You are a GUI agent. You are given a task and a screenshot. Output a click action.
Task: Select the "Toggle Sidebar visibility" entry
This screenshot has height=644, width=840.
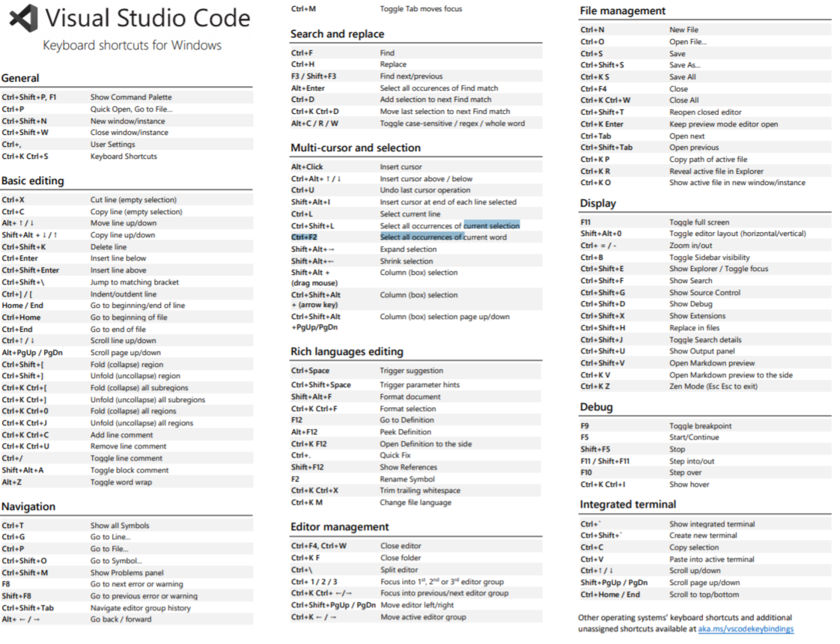pos(709,257)
